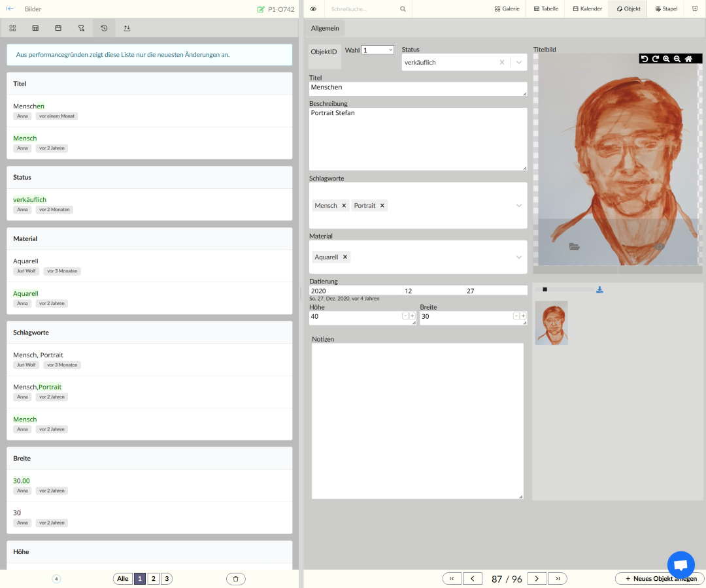
Task: Toggle the eye preview icon in top bar
Action: (313, 9)
